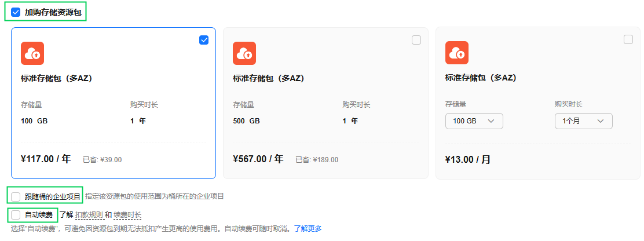Tick the 500 GB package card checkbox
Image resolution: width=644 pixels, height=241 pixels.
tap(416, 40)
